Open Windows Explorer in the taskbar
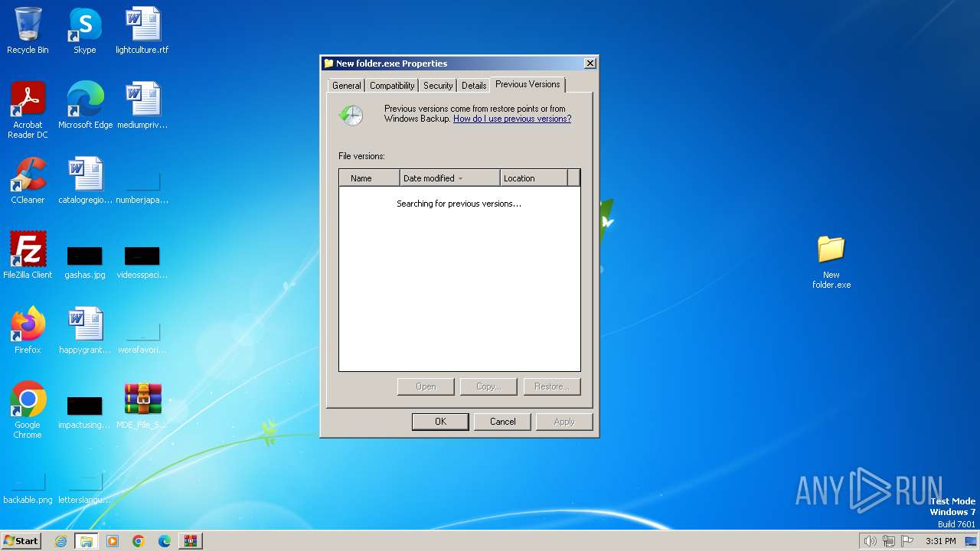 click(87, 541)
